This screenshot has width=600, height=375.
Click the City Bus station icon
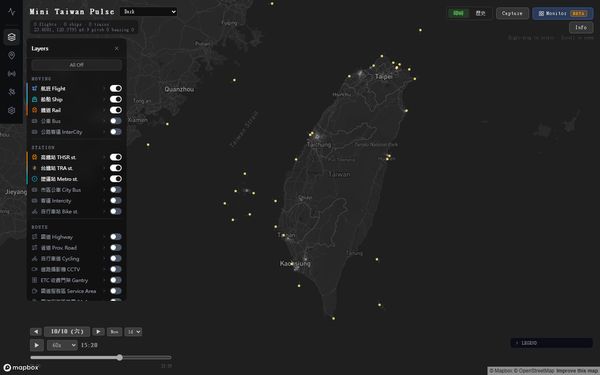pos(34,190)
